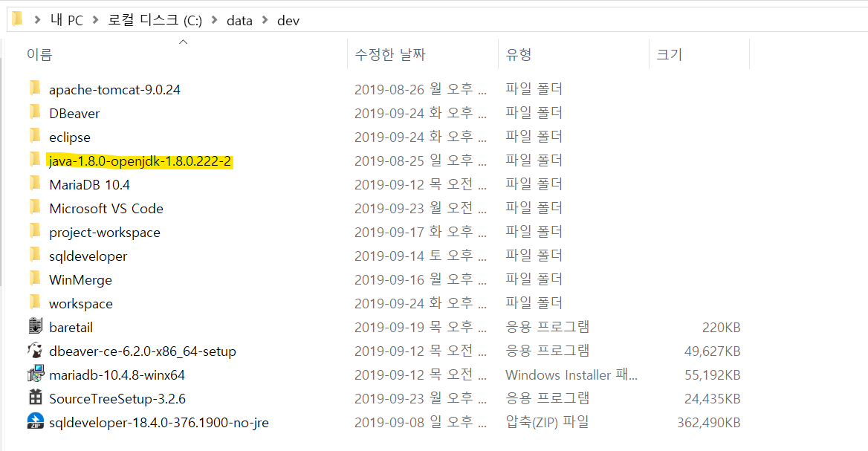Click the 압축(ZIP) 파일 type cell
The height and width of the screenshot is (451, 868).
[547, 422]
